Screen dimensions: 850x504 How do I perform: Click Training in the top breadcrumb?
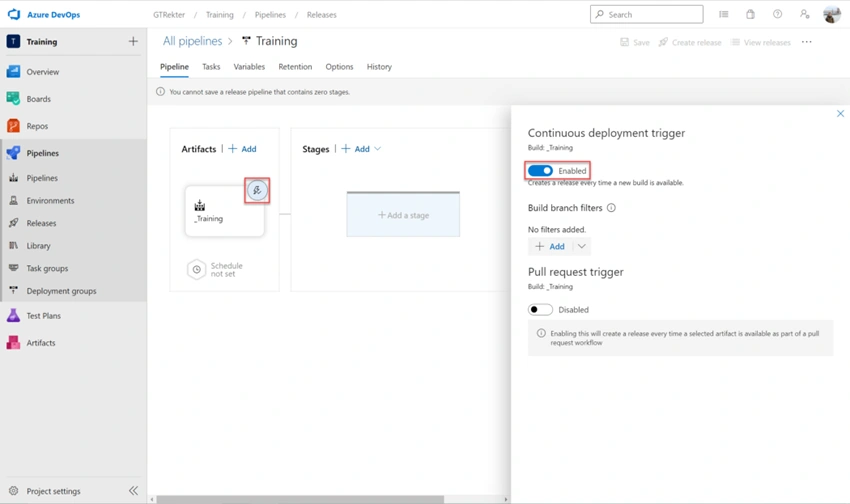point(220,15)
